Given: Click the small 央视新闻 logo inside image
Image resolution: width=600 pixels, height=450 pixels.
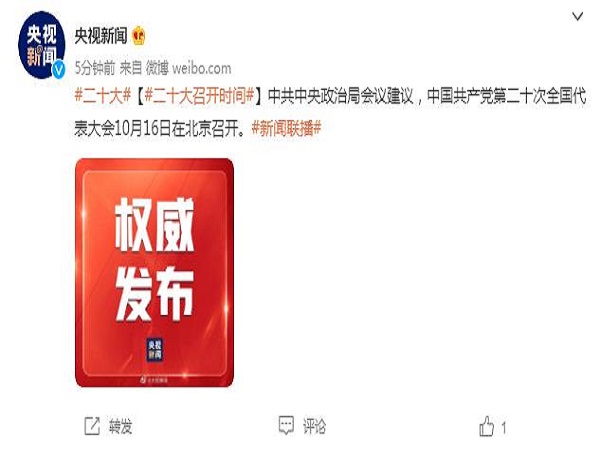Looking at the screenshot, I should tap(155, 350).
